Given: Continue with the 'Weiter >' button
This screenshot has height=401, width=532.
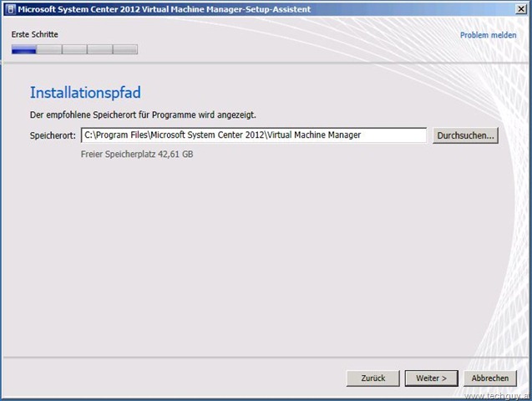Looking at the screenshot, I should click(431, 378).
